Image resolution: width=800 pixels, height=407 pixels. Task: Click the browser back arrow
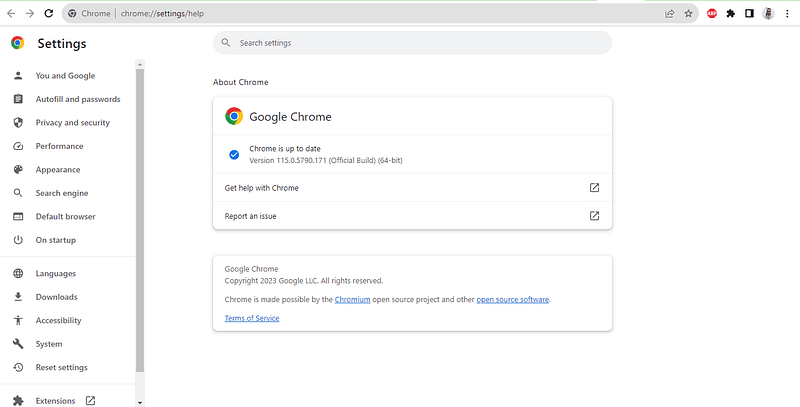11,14
